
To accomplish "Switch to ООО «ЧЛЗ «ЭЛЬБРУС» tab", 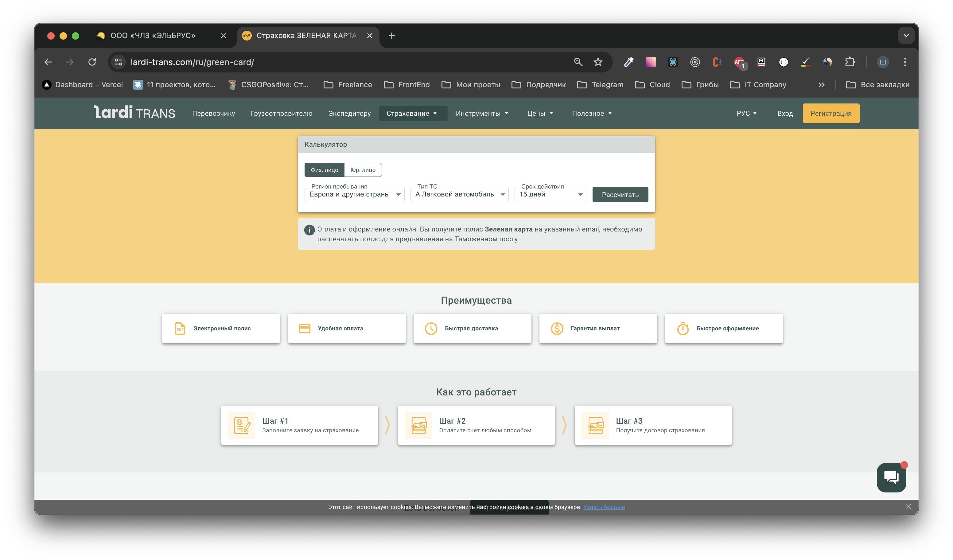I will 153,36.
